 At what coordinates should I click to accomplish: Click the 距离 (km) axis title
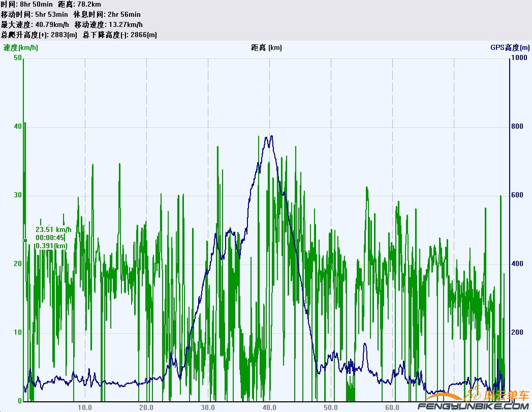[x=266, y=48]
